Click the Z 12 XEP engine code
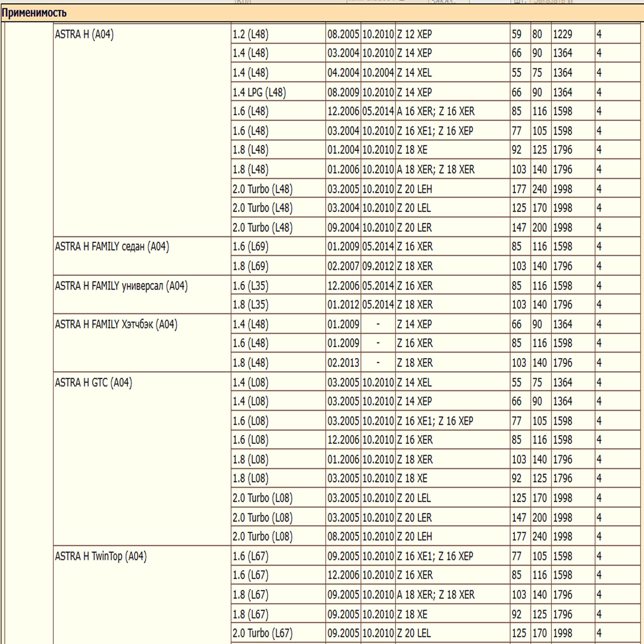 click(x=414, y=35)
